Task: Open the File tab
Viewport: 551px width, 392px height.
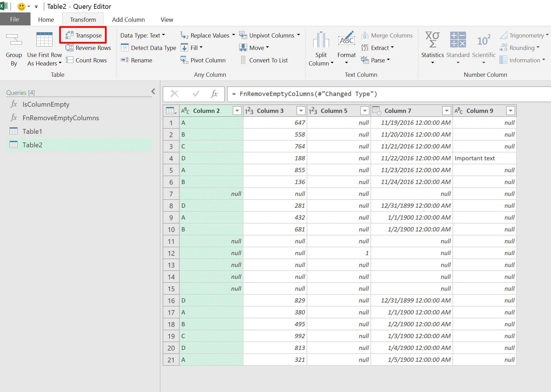Action: pyautogui.click(x=15, y=19)
